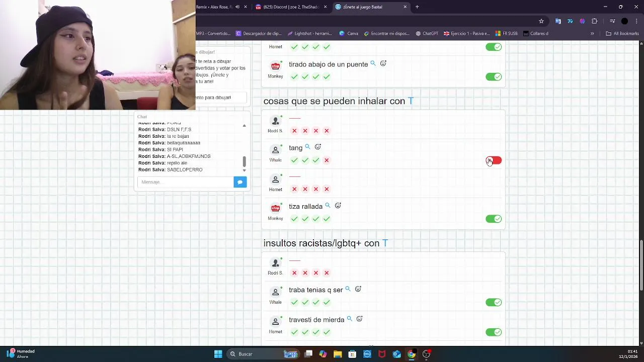Click the page vertical scrollbar thumb

[641, 265]
